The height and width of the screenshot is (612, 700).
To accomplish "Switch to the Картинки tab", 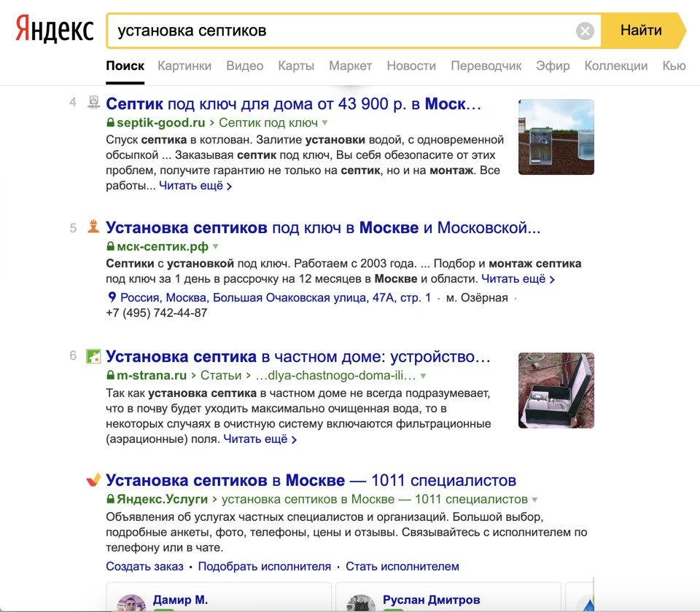I will pyautogui.click(x=184, y=66).
